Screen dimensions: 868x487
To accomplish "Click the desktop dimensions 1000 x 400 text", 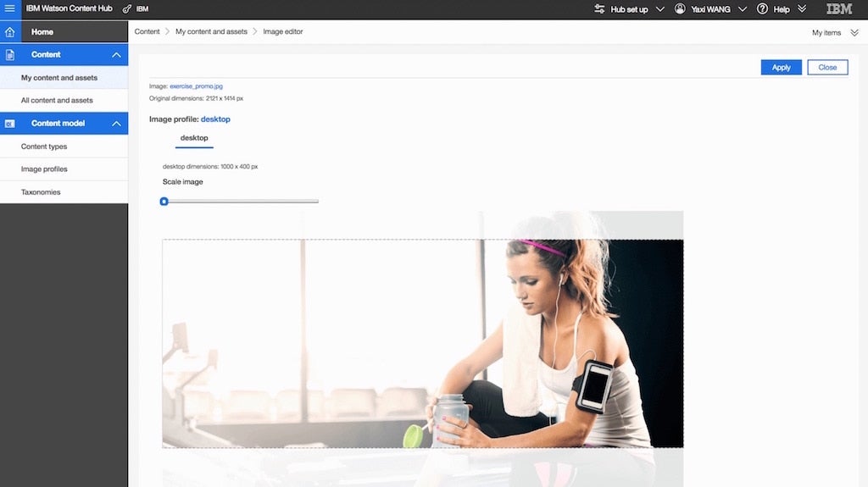I will tap(210, 167).
